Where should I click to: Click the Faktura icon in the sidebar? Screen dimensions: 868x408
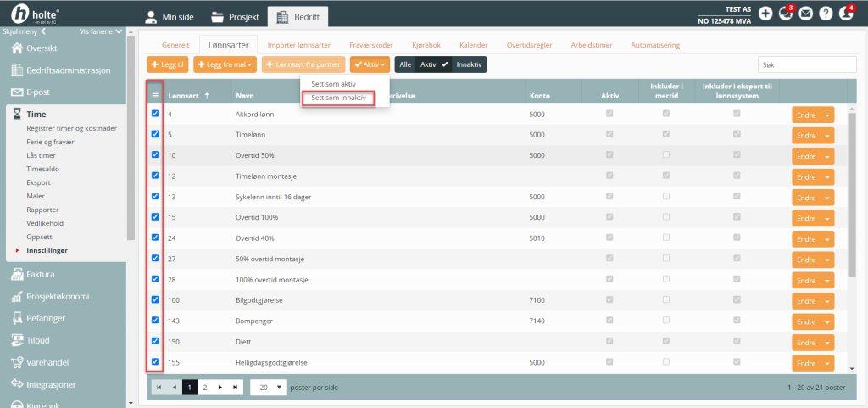coord(17,274)
